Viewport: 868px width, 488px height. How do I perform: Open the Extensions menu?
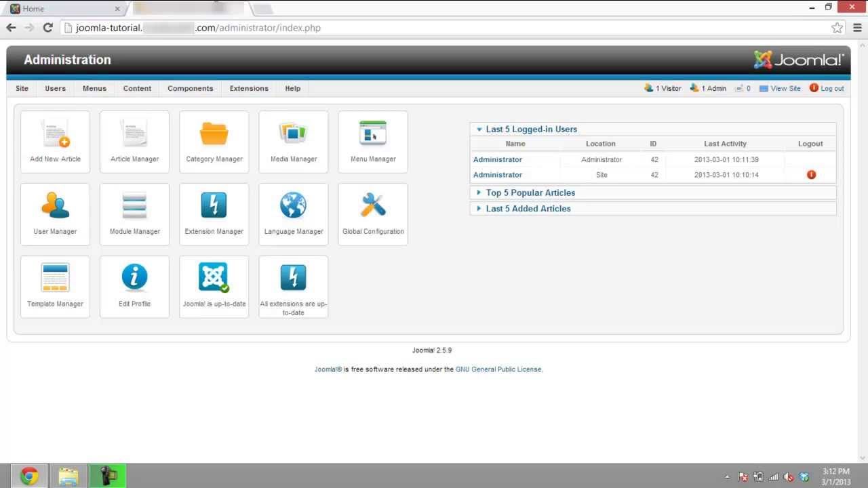(249, 88)
